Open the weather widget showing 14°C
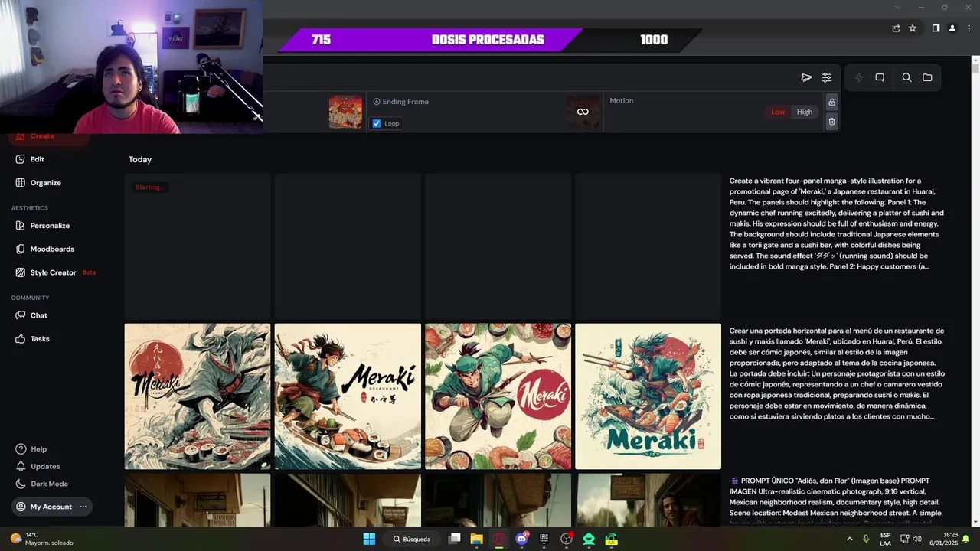The image size is (980, 551). 42,539
